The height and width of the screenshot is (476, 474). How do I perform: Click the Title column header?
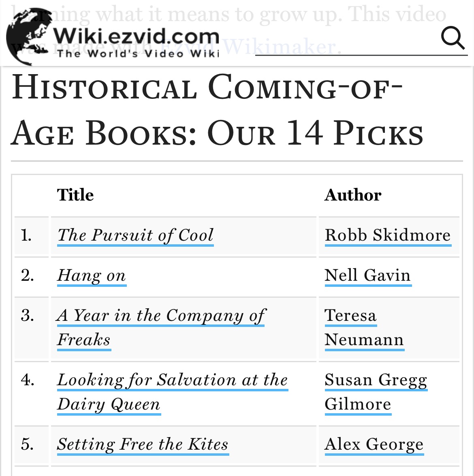pyautogui.click(x=75, y=195)
